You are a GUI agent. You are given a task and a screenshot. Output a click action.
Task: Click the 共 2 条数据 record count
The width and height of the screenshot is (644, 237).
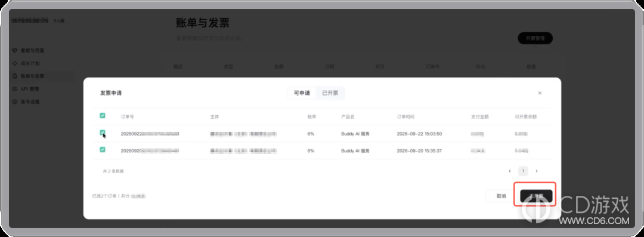[x=113, y=171]
